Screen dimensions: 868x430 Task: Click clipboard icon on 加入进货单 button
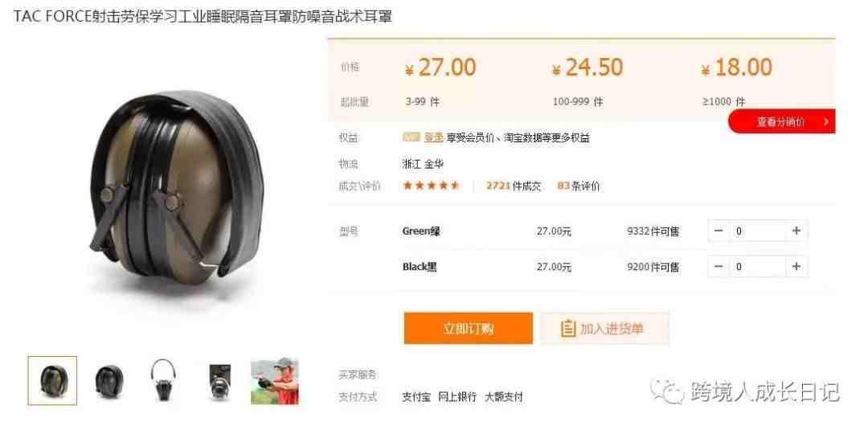(568, 329)
